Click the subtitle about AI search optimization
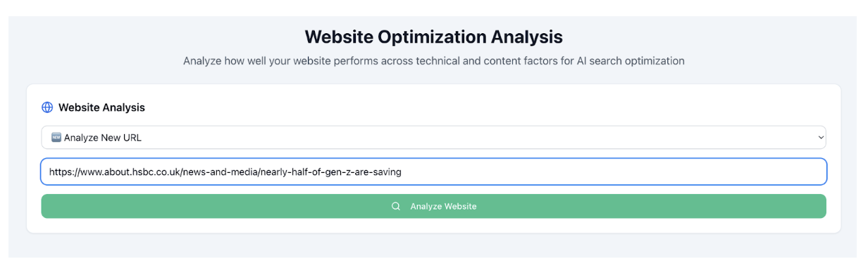 click(x=433, y=61)
